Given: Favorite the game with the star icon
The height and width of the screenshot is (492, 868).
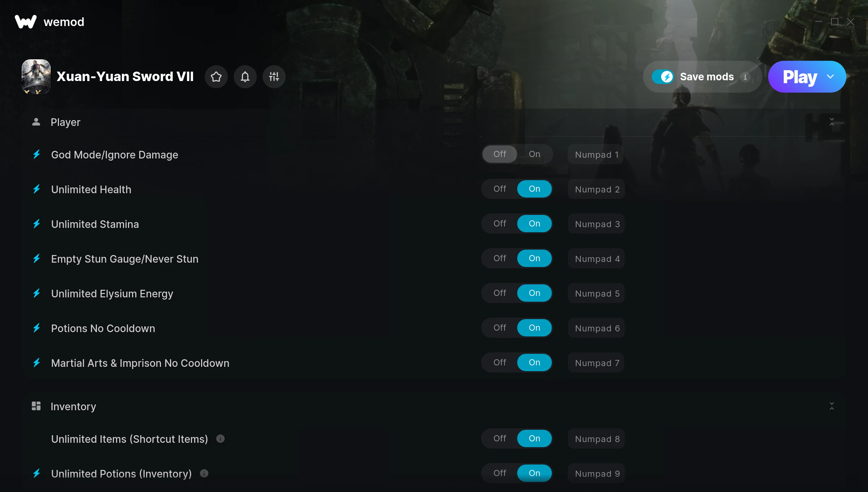Looking at the screenshot, I should (x=216, y=77).
